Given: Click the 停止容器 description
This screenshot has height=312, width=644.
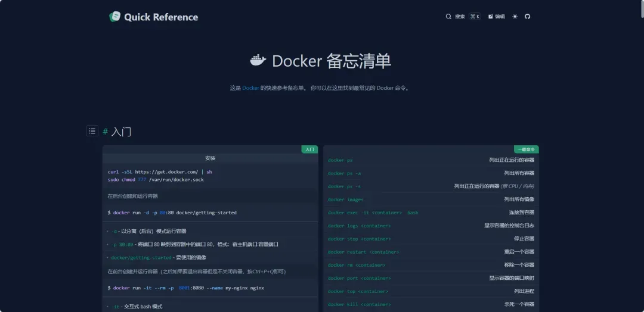Looking at the screenshot, I should [x=524, y=239].
